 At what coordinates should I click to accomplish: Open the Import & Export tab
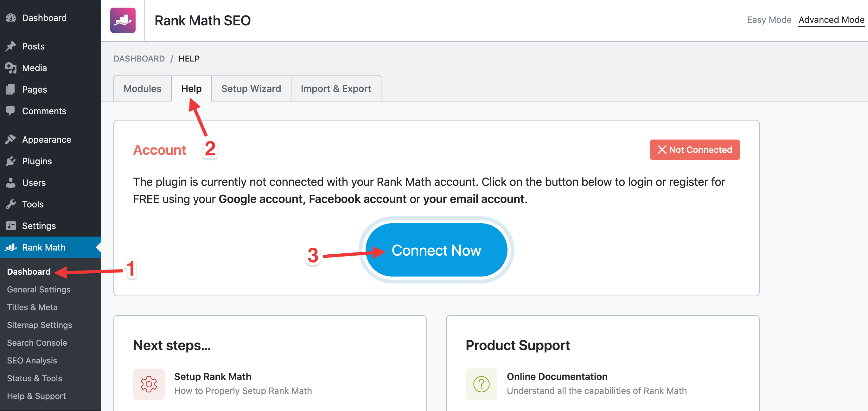[336, 88]
